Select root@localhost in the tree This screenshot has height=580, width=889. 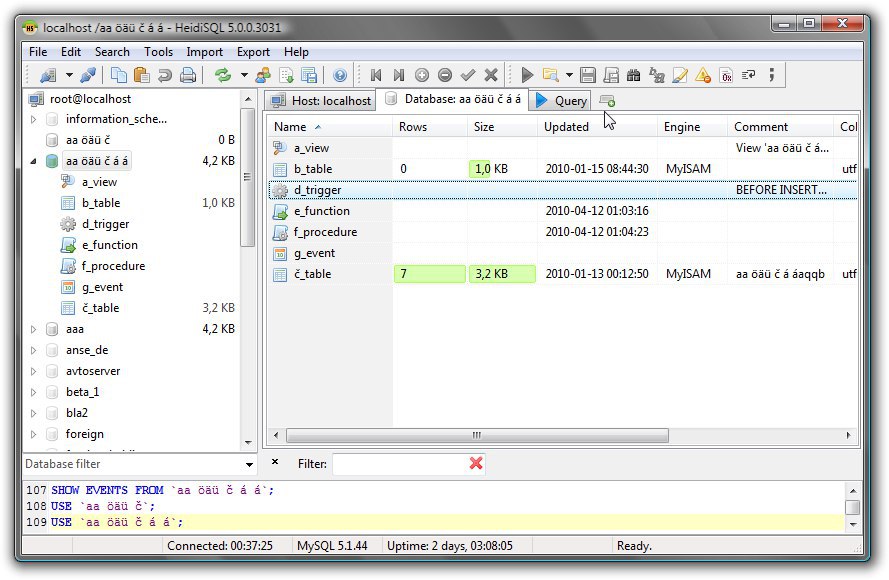pyautogui.click(x=90, y=99)
